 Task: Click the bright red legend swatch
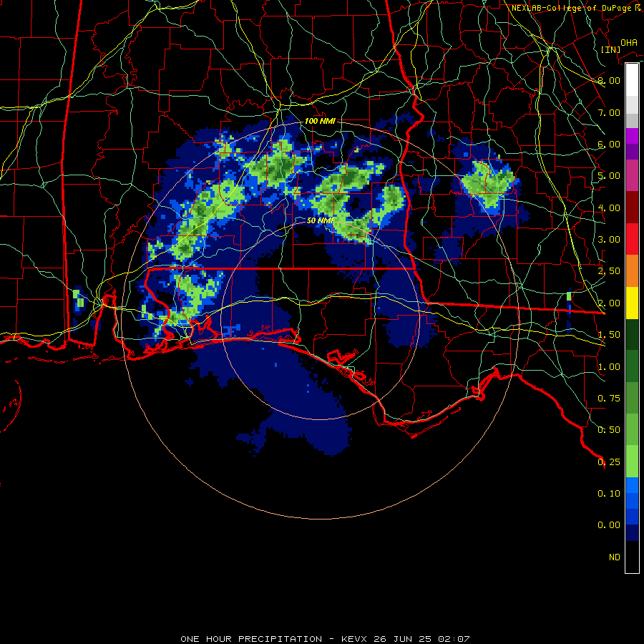coord(632,239)
